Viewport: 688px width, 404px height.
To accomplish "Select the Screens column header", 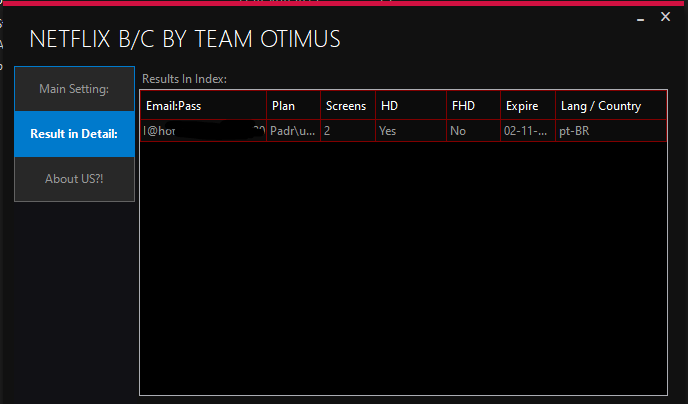I will tap(347, 106).
